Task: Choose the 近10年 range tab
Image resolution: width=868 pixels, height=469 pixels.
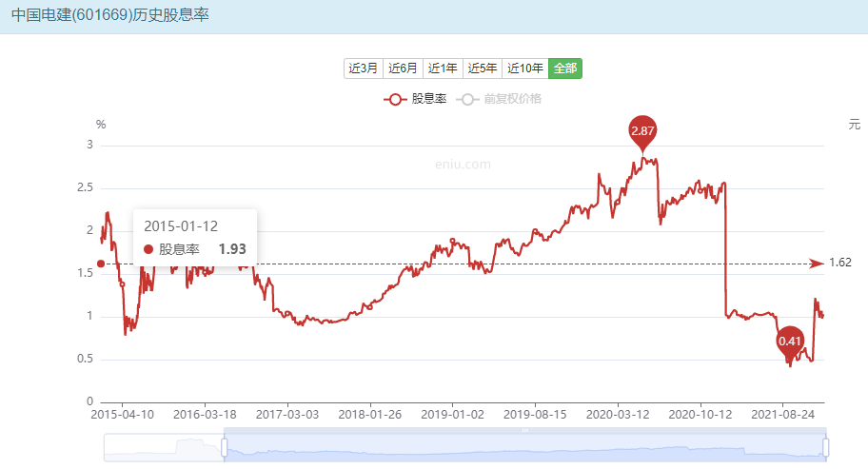Action: click(525, 68)
